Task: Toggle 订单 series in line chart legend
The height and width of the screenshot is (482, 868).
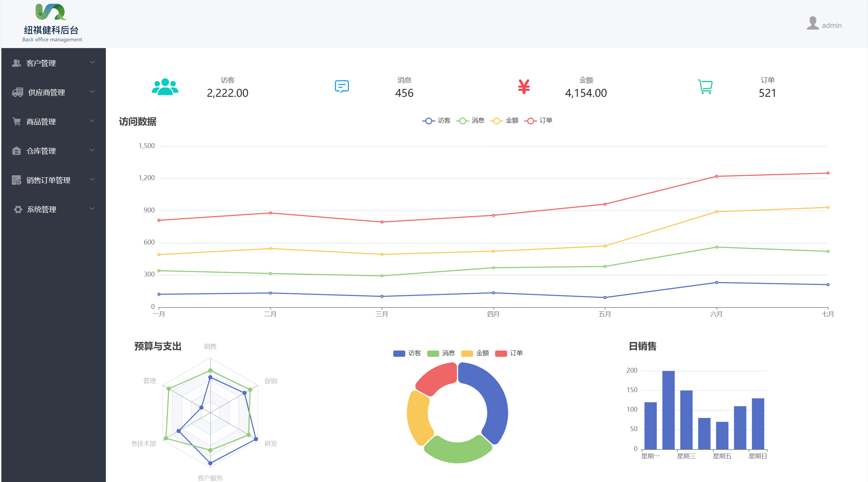Action: [x=538, y=120]
